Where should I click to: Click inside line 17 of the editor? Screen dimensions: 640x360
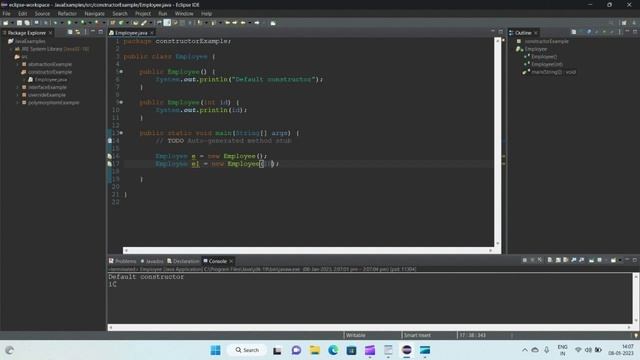coord(308,164)
